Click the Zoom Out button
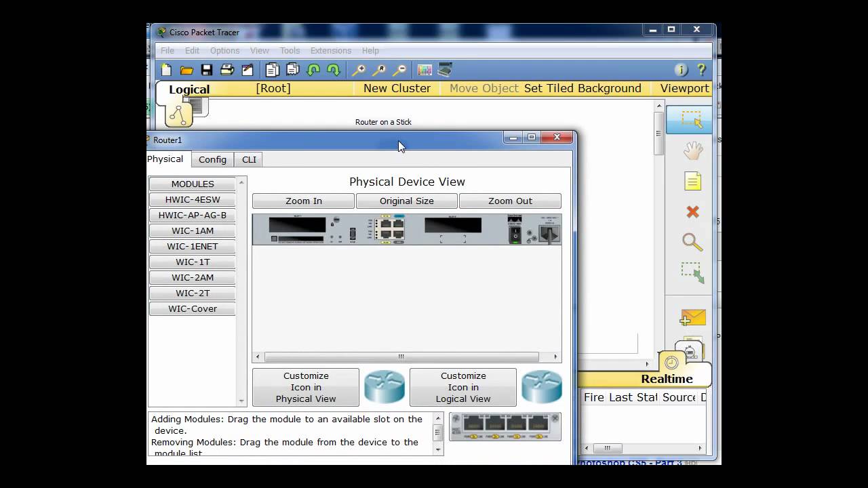Viewport: 868px width, 488px height. [x=510, y=201]
